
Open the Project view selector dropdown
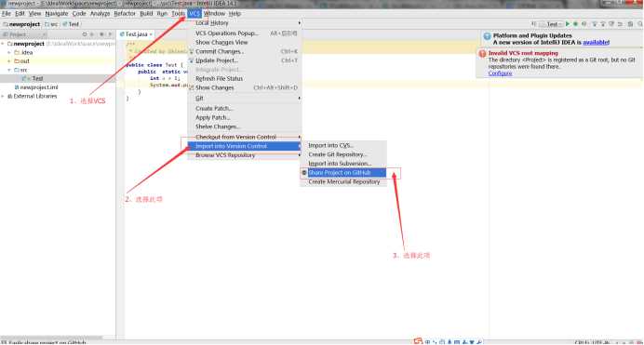click(24, 34)
